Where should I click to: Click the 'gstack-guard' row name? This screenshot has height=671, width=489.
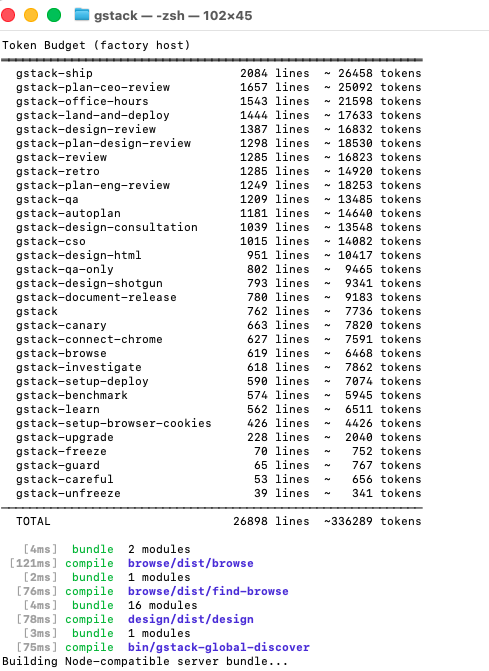click(58, 466)
